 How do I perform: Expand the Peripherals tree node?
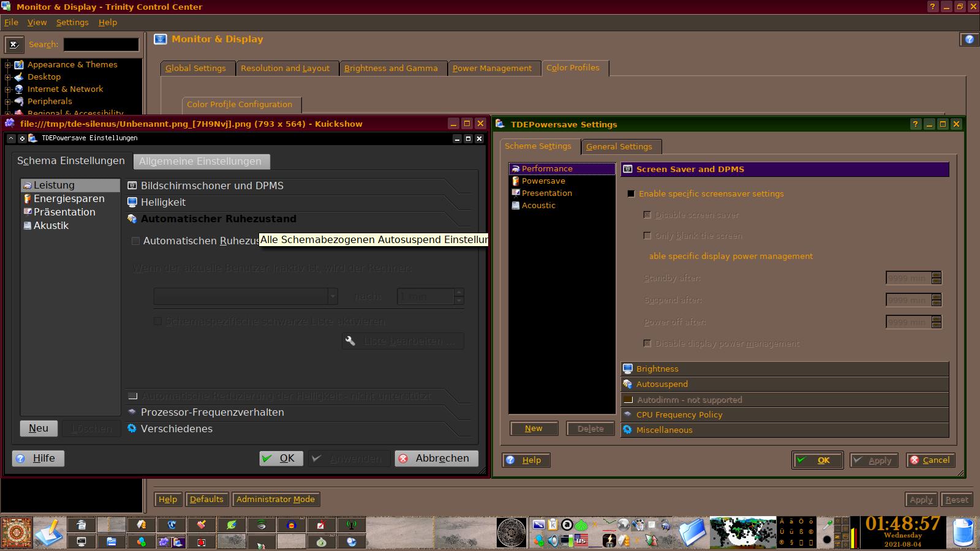7,102
